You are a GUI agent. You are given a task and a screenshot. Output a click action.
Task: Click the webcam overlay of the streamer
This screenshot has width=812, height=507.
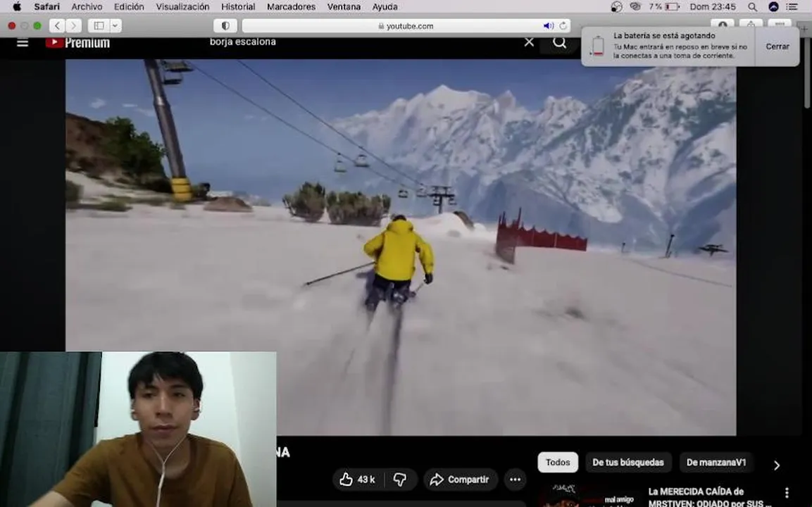pyautogui.click(x=138, y=430)
